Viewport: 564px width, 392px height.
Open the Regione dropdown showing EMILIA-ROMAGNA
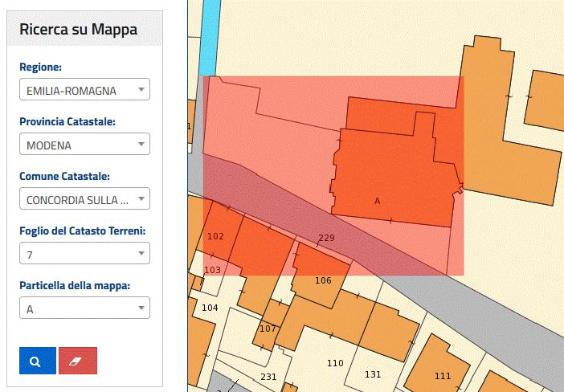click(x=84, y=91)
